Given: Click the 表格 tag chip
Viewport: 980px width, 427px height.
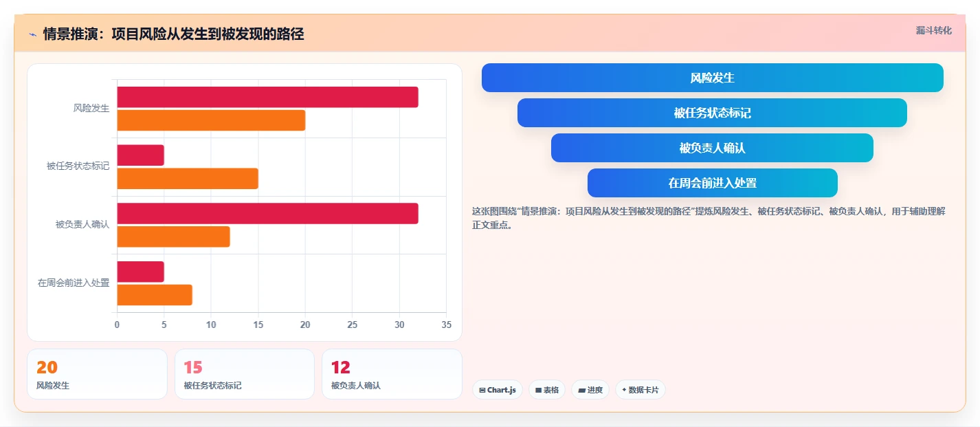Looking at the screenshot, I should (x=547, y=390).
